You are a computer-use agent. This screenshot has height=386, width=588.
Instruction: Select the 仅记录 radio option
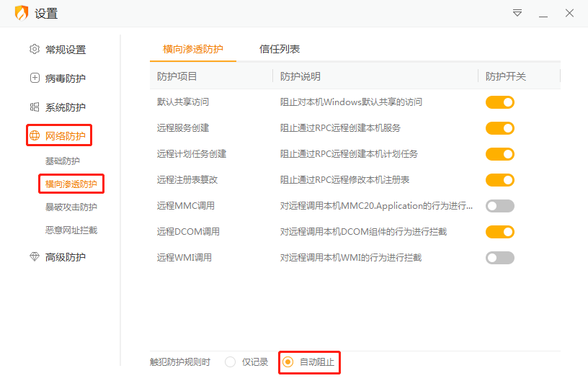pos(231,362)
